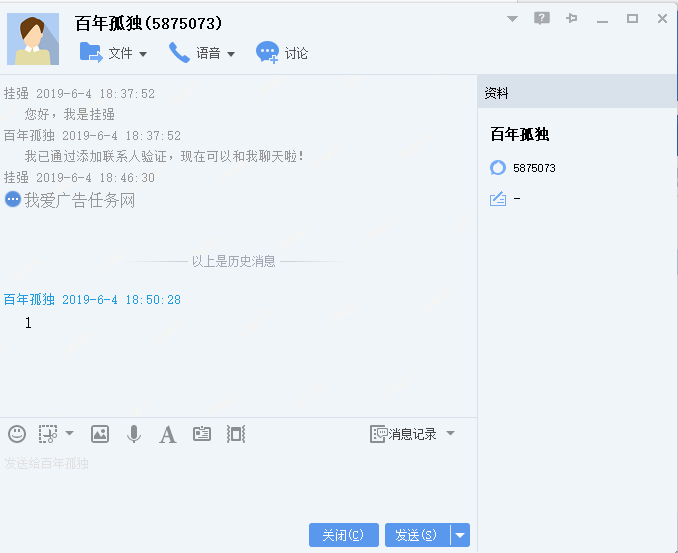The image size is (678, 553).
Task: Start a voice call via 语音 phone icon
Action: point(179,53)
